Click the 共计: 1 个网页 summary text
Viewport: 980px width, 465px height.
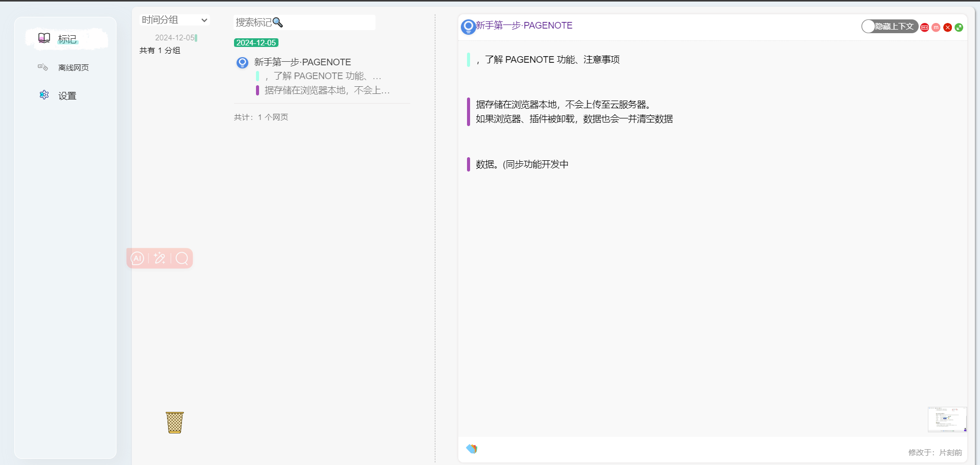(261, 117)
